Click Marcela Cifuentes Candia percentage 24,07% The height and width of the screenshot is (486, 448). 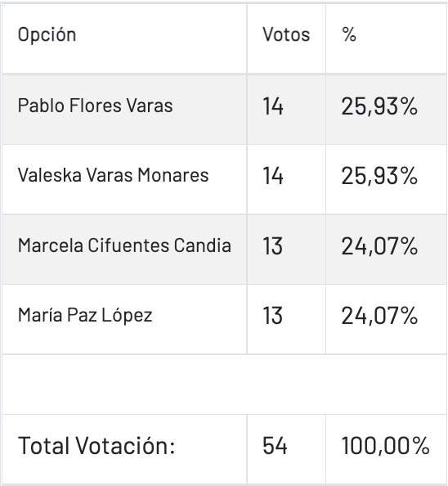click(x=379, y=246)
